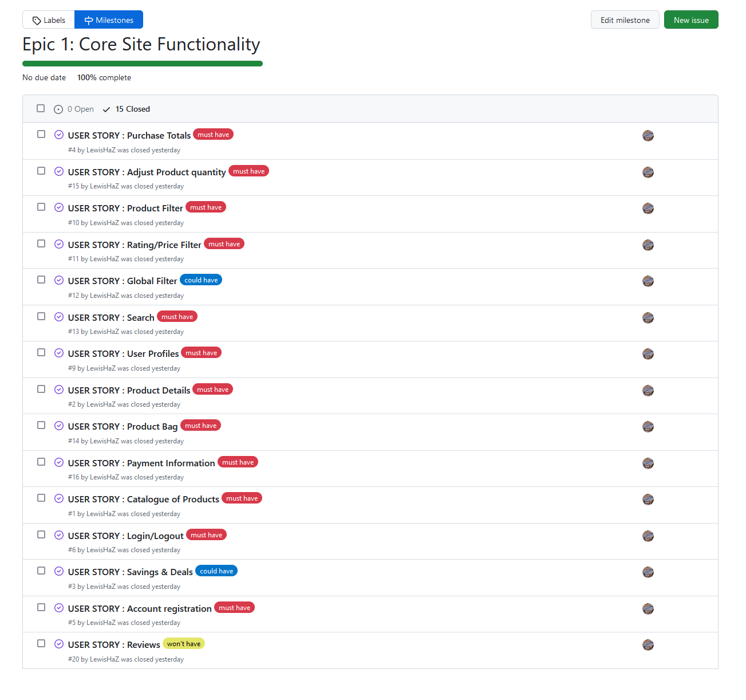746x700 pixels.
Task: Click the closed-issue icon beside User Profiles
Action: pos(59,353)
